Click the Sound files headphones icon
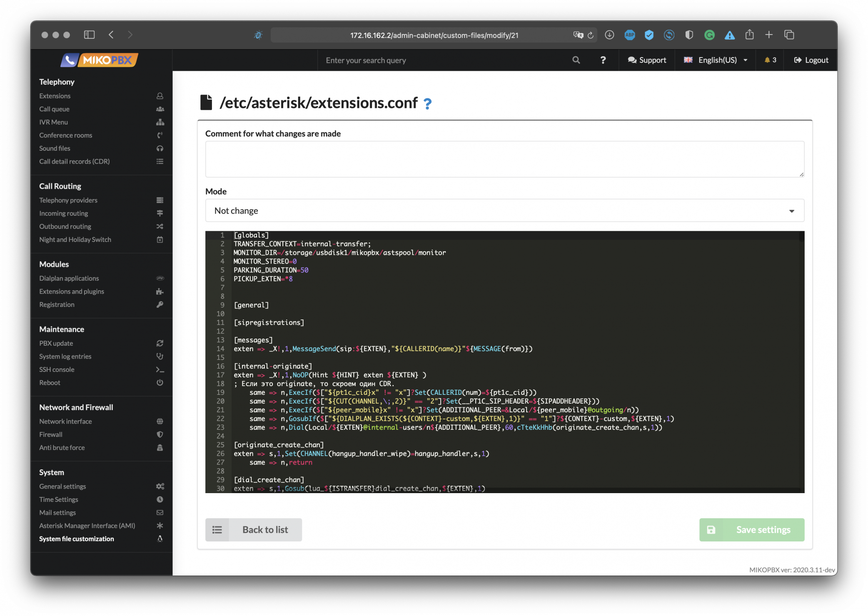The height and width of the screenshot is (616, 868). 160,148
